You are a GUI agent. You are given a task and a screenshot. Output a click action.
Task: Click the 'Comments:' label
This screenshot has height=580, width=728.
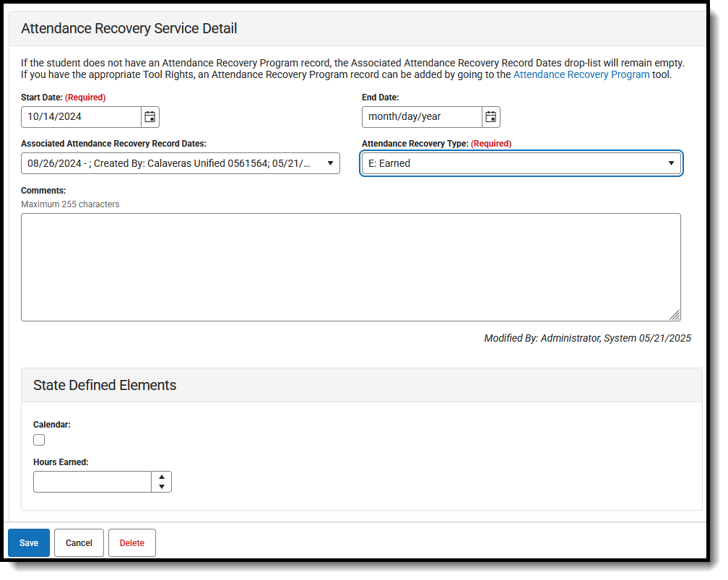(43, 191)
